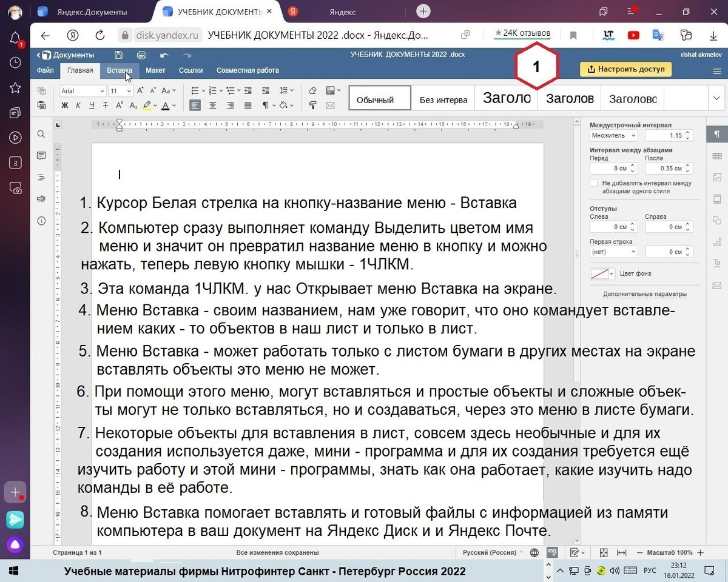Apply the Без интервала paragraph style
This screenshot has width=728, height=582.
[x=443, y=99]
